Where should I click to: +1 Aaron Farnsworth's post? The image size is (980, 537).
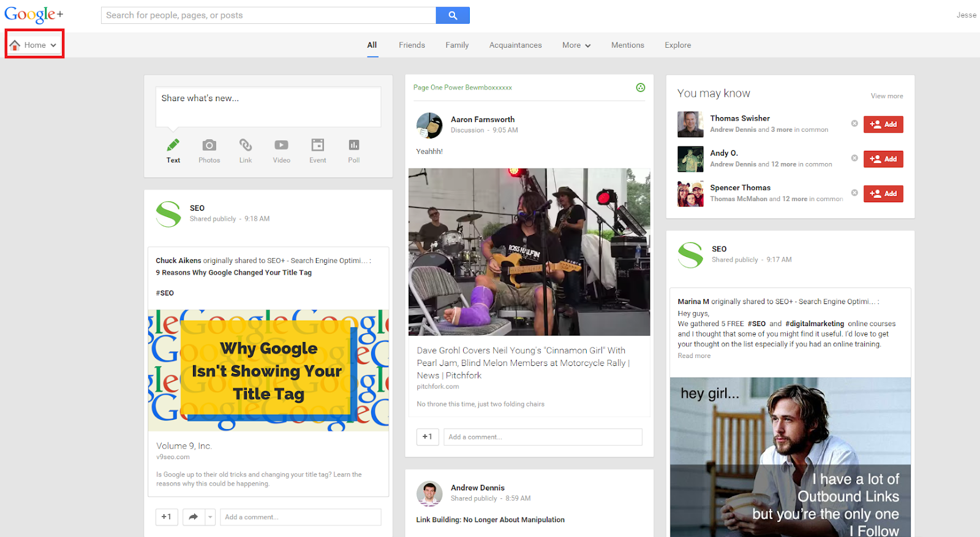[428, 437]
